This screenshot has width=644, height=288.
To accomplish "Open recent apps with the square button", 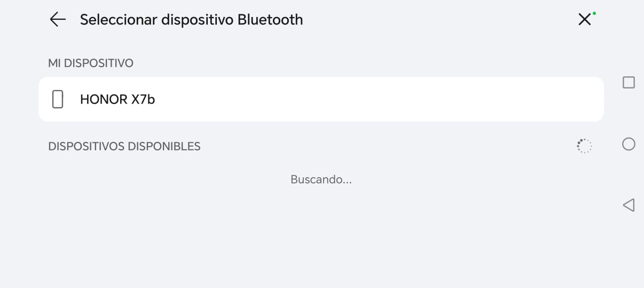I will 629,83.
